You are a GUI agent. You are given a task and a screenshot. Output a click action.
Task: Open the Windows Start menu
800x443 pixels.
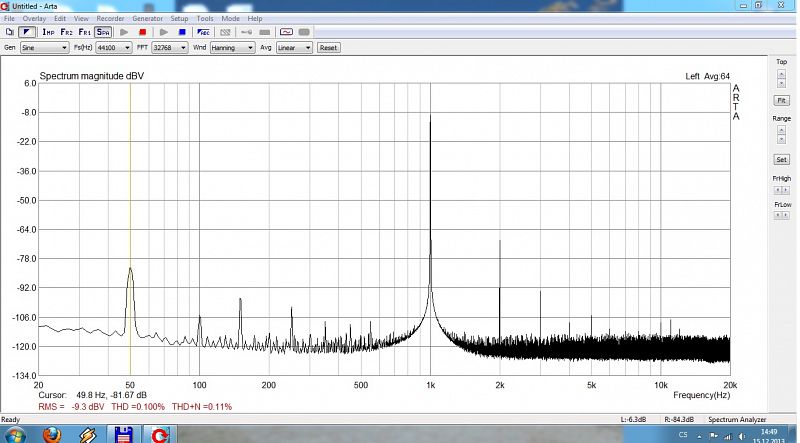click(14, 435)
